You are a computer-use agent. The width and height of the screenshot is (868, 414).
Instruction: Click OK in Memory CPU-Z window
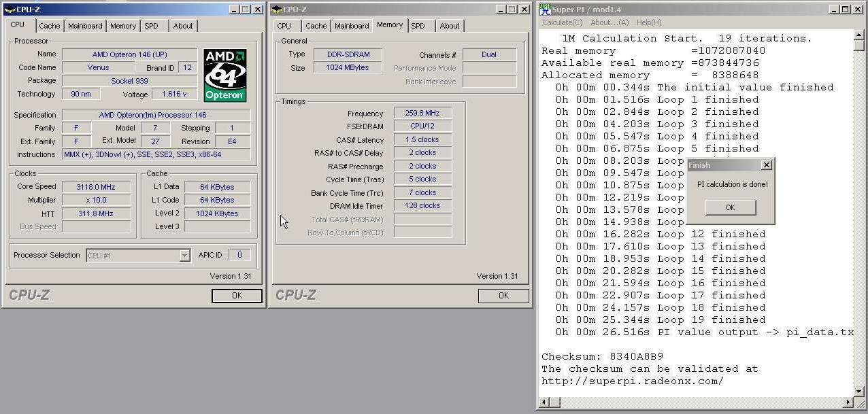tap(503, 296)
